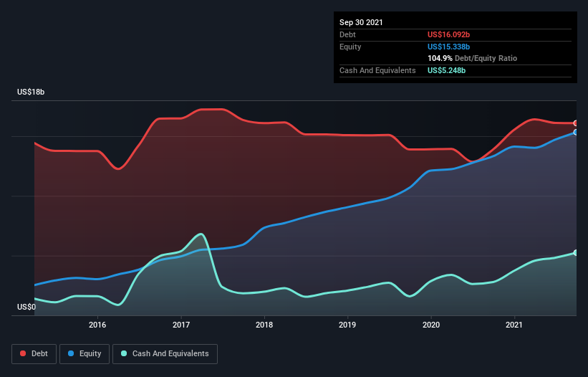This screenshot has height=377, width=588.
Task: Click the US$16.092b debt value
Action: coord(448,34)
